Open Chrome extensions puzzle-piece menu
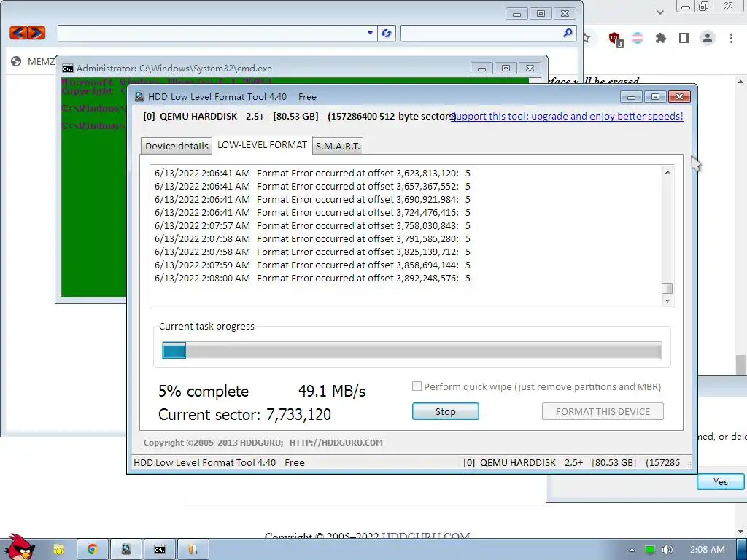The height and width of the screenshot is (560, 747). pos(661,38)
